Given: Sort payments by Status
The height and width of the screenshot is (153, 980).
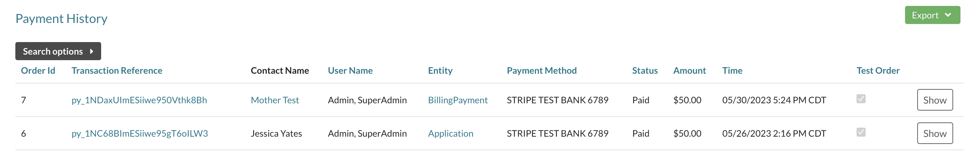Looking at the screenshot, I should pyautogui.click(x=644, y=71).
